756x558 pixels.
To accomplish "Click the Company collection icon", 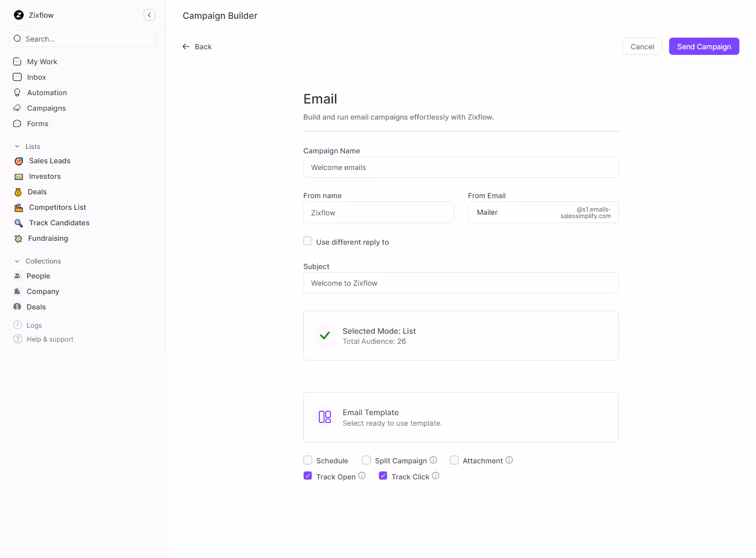I will coord(17,291).
